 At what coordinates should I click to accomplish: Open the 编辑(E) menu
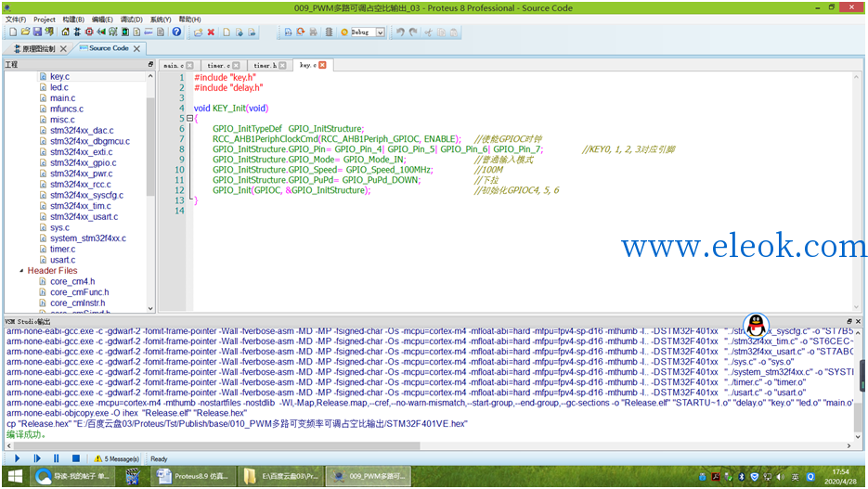(102, 19)
